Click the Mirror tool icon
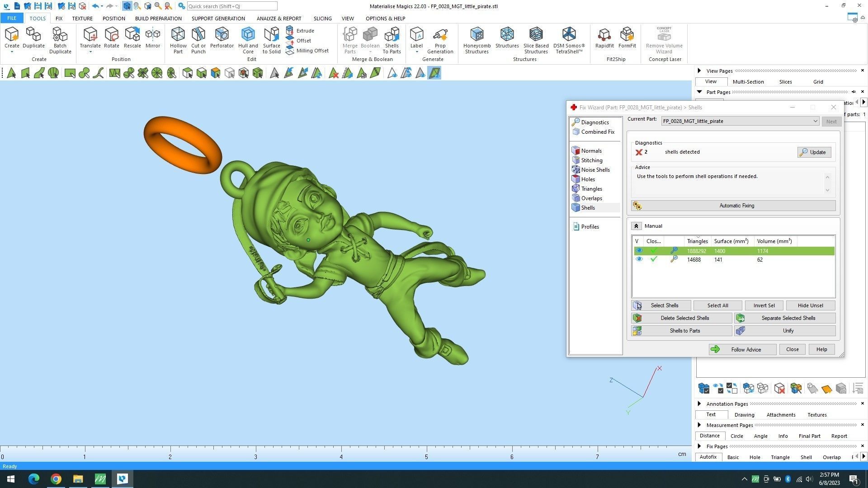868x488 pixels. point(153,38)
